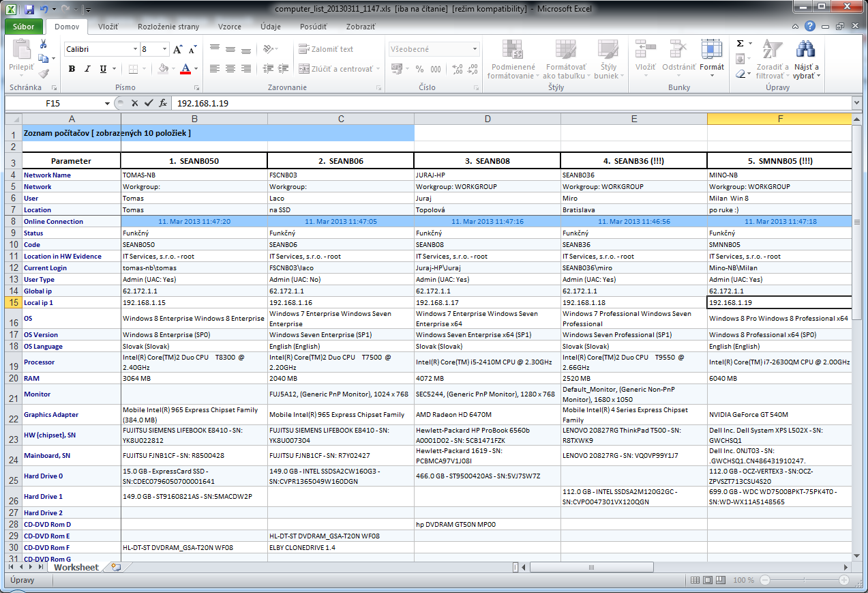Center text horizontally
The height and width of the screenshot is (593, 868).
(230, 69)
